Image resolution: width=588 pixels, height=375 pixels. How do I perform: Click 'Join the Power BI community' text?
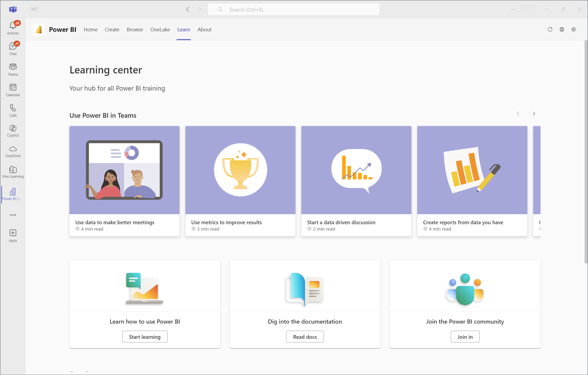click(x=465, y=322)
